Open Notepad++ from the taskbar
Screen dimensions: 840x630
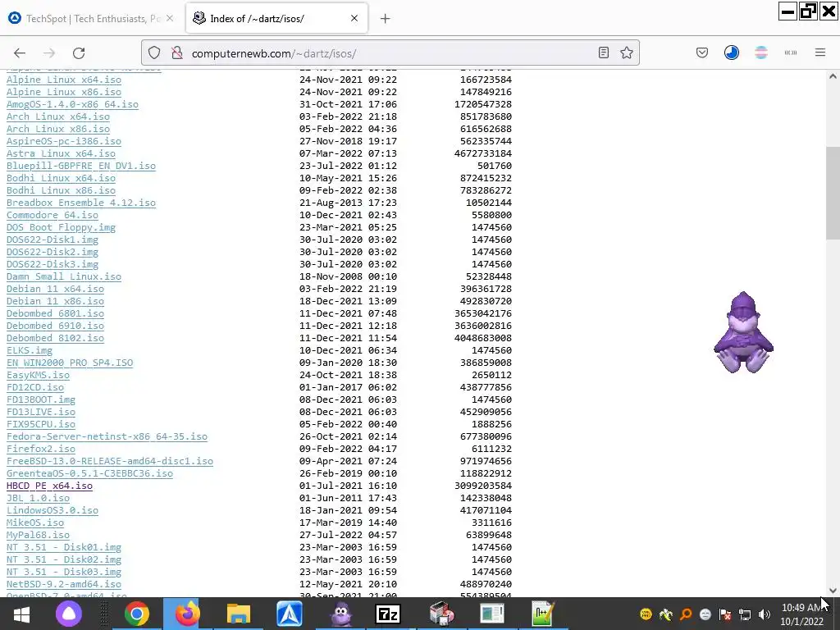click(542, 614)
